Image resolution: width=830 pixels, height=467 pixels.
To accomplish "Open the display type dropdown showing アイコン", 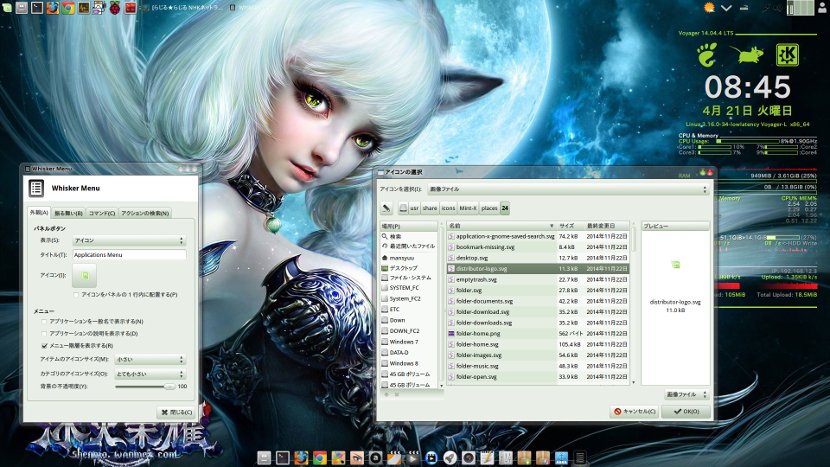I will coord(129,240).
